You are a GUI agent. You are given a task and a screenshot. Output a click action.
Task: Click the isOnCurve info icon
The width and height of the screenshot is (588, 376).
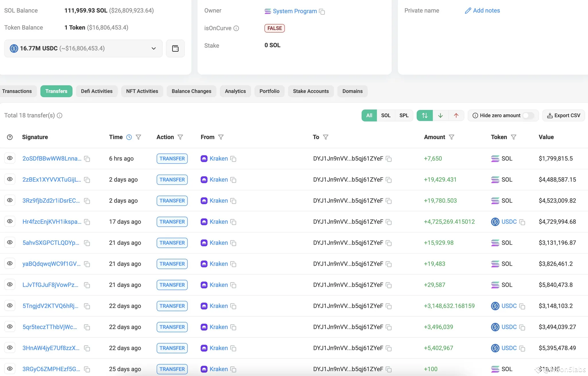pyautogui.click(x=236, y=28)
